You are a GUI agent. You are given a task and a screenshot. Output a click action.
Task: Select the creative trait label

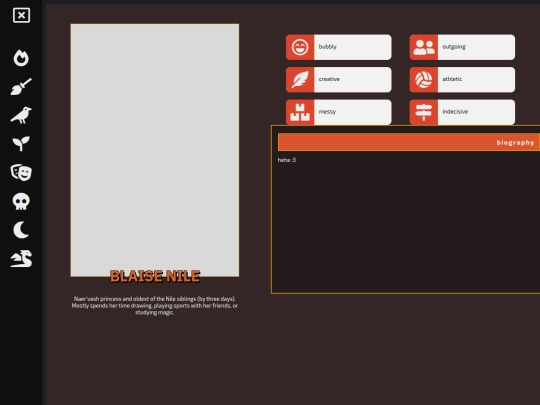pyautogui.click(x=329, y=79)
